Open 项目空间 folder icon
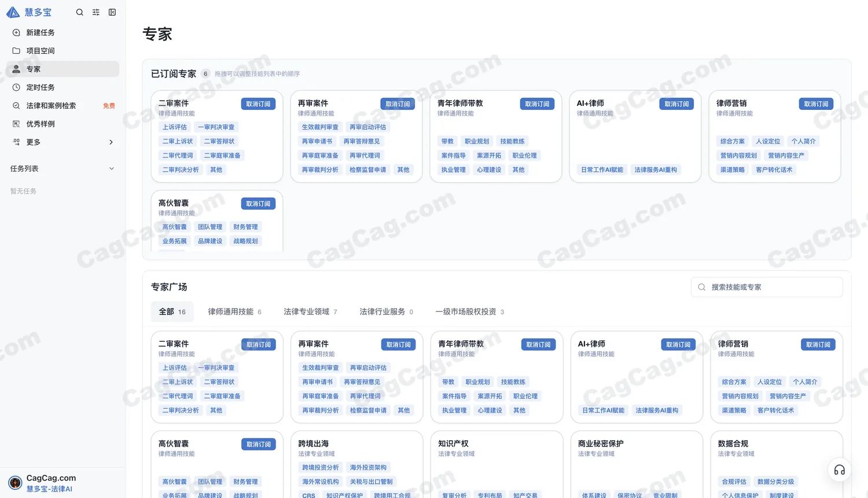Image resolution: width=868 pixels, height=498 pixels. click(16, 51)
